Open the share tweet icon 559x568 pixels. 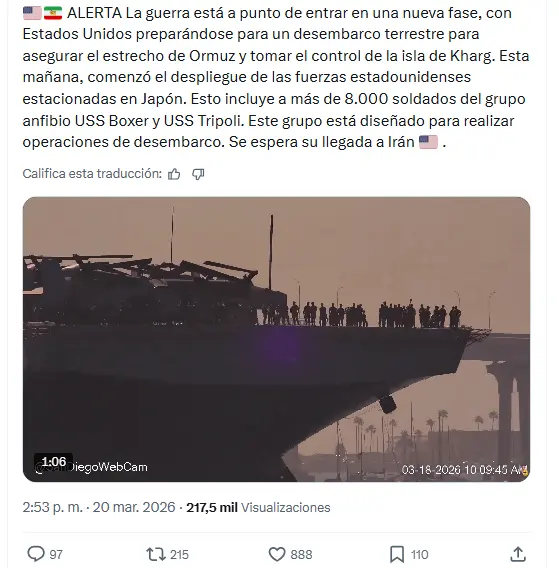point(518,554)
